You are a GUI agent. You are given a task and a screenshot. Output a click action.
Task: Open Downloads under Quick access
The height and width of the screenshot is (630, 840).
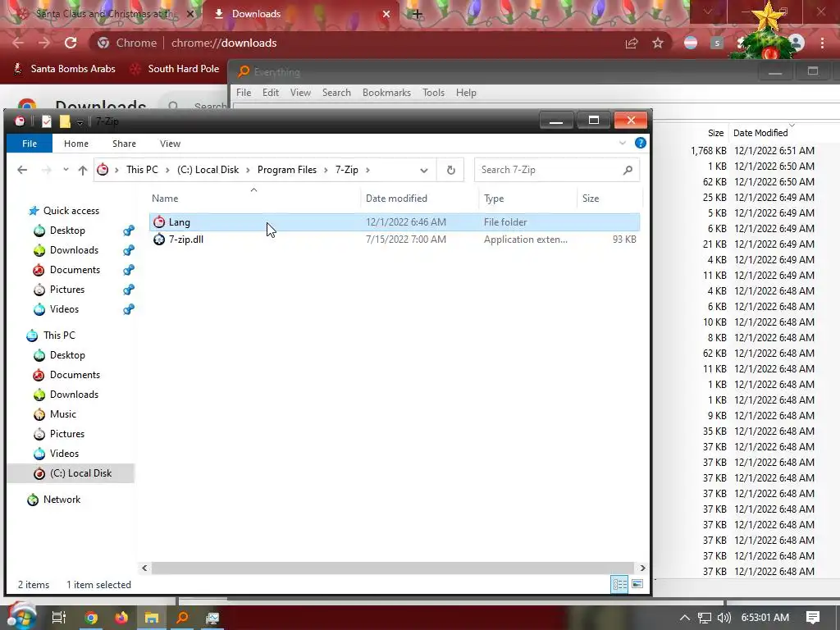click(73, 250)
